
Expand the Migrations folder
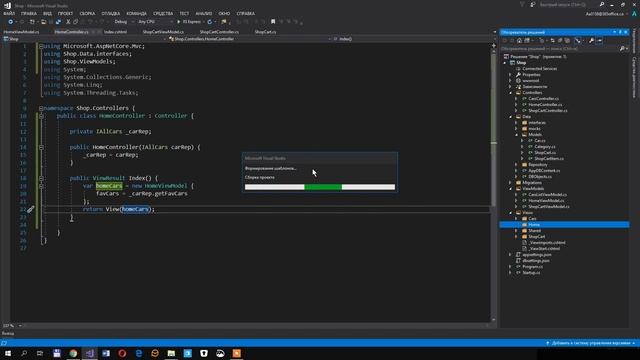(510, 183)
